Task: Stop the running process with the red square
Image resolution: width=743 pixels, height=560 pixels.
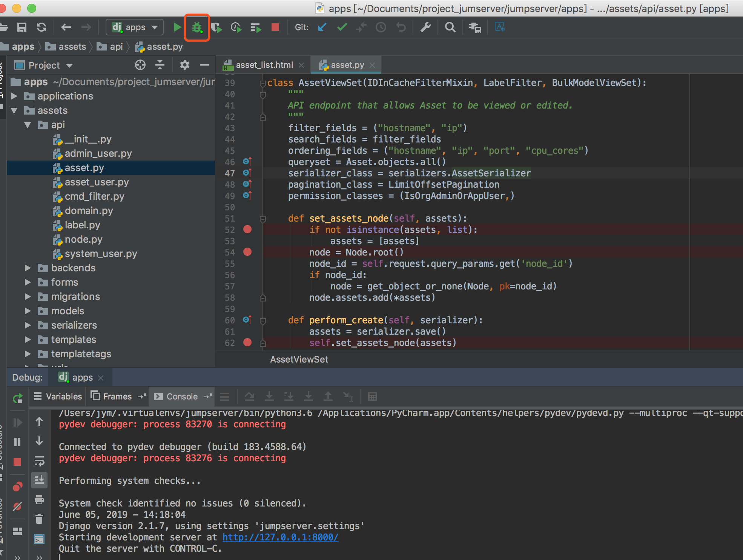Action: pyautogui.click(x=275, y=27)
